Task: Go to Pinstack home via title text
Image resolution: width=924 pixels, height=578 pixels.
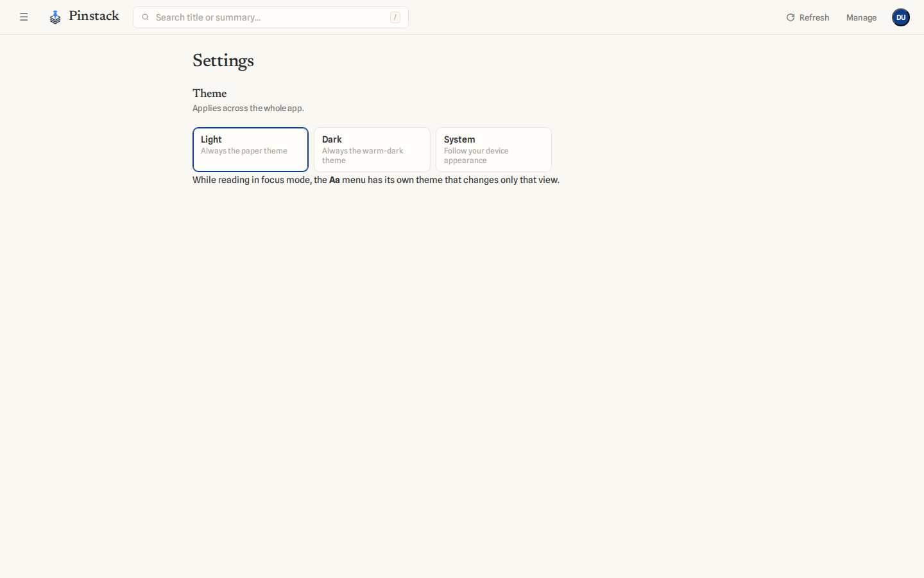Action: click(x=94, y=16)
